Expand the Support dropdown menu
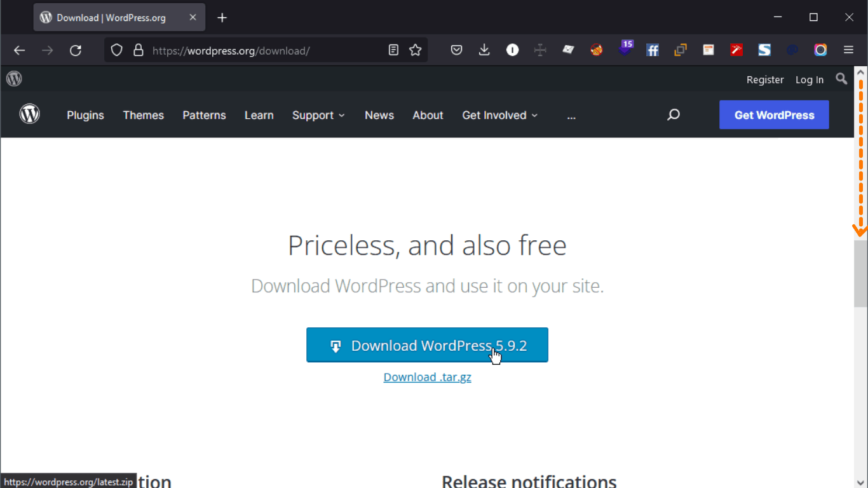 (318, 115)
